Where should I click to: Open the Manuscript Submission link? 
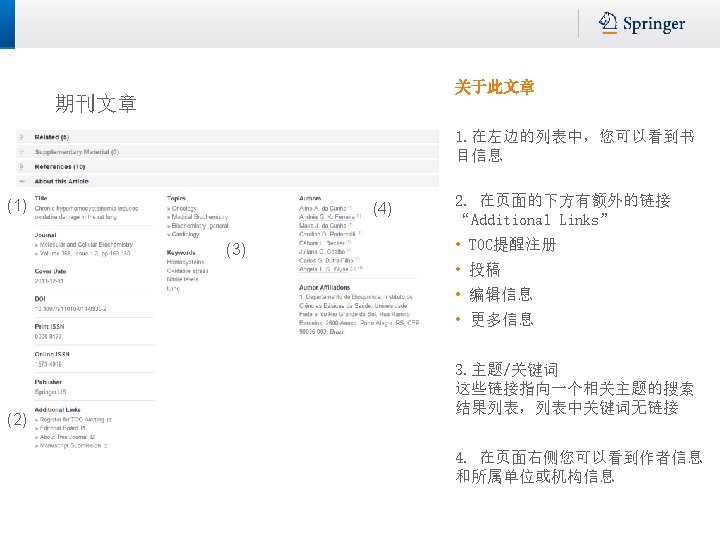pos(73,445)
